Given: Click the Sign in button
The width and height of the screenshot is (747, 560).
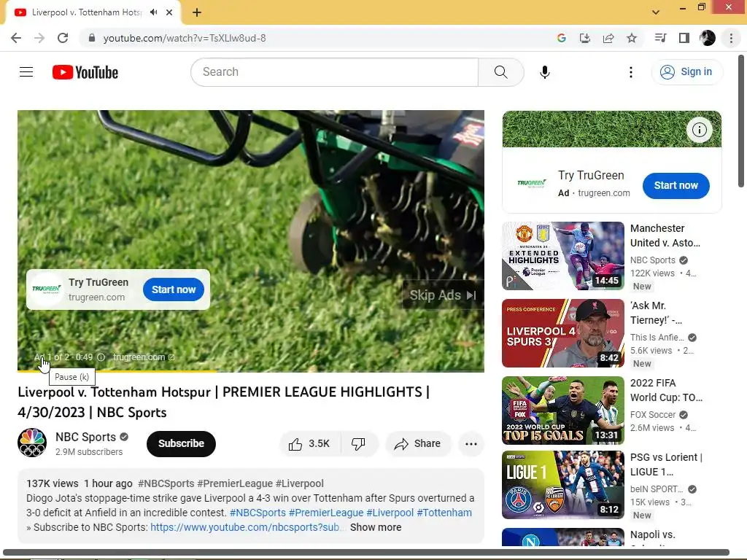Looking at the screenshot, I should point(686,72).
